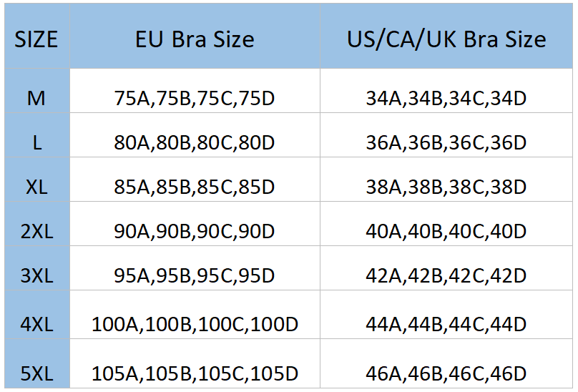Image resolution: width=578 pixels, height=392 pixels.
Task: Click the SIZE column header
Action: click(x=36, y=39)
